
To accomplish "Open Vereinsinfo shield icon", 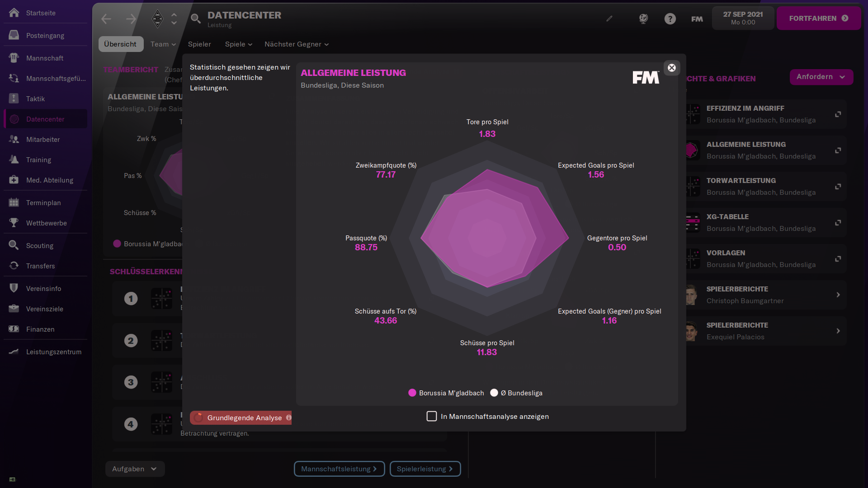I will coord(14,288).
